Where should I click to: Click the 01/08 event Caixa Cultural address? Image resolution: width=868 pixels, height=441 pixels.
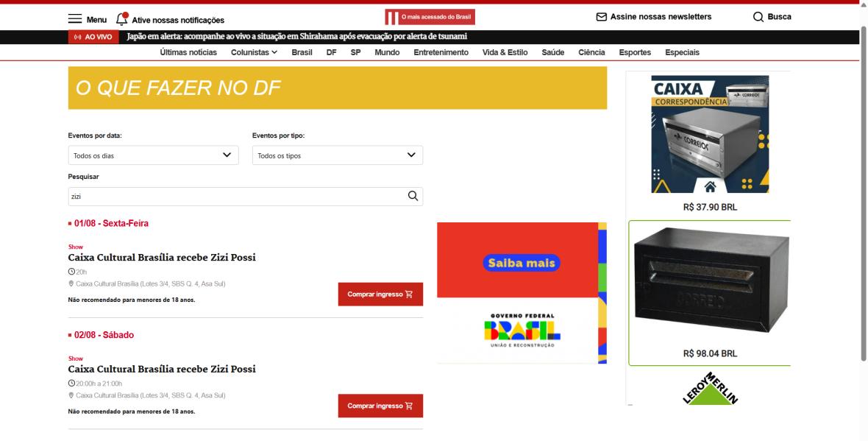click(x=151, y=283)
